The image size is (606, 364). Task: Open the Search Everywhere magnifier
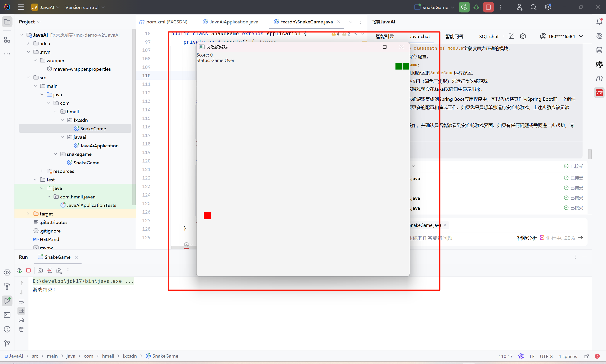pyautogui.click(x=533, y=7)
